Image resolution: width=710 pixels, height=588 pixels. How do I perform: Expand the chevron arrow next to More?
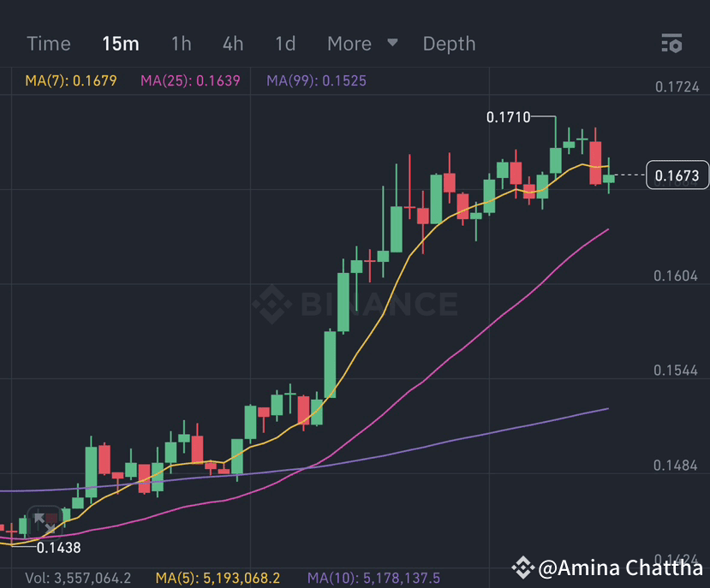(392, 43)
